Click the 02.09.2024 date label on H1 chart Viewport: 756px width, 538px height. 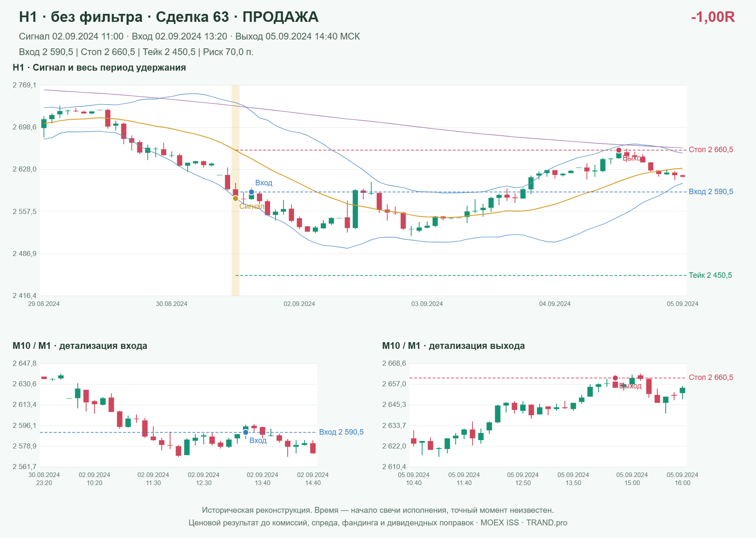click(299, 304)
